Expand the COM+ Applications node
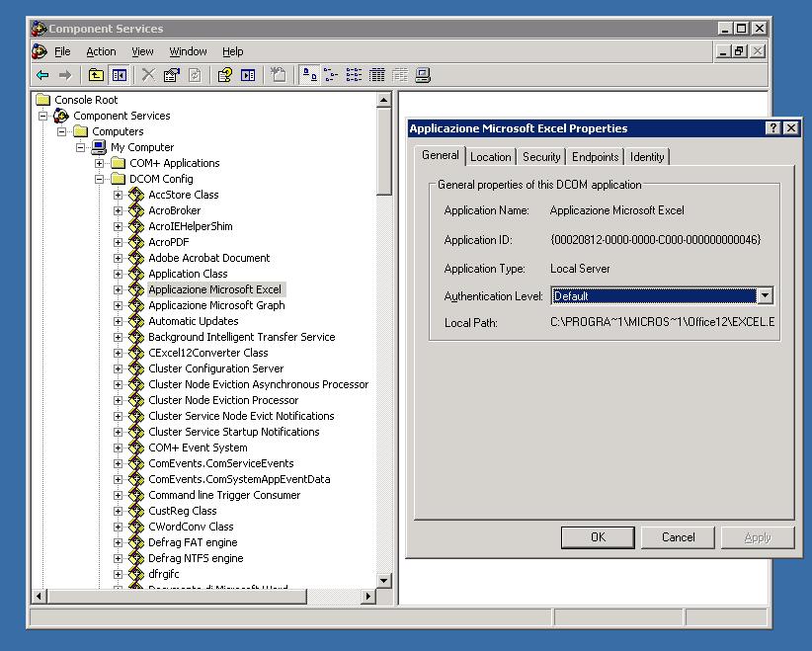Screen dimensions: 812x651 100,164
